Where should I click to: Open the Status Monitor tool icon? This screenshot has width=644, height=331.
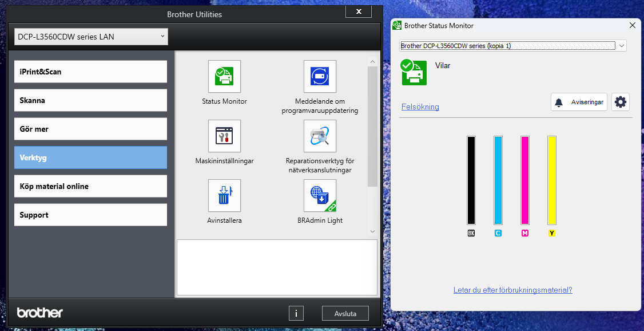[224, 76]
